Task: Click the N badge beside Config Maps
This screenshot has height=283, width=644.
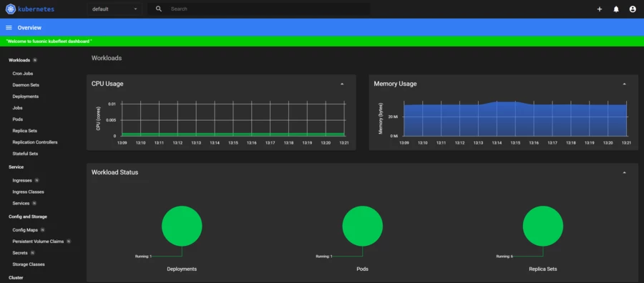Action: [x=43, y=230]
